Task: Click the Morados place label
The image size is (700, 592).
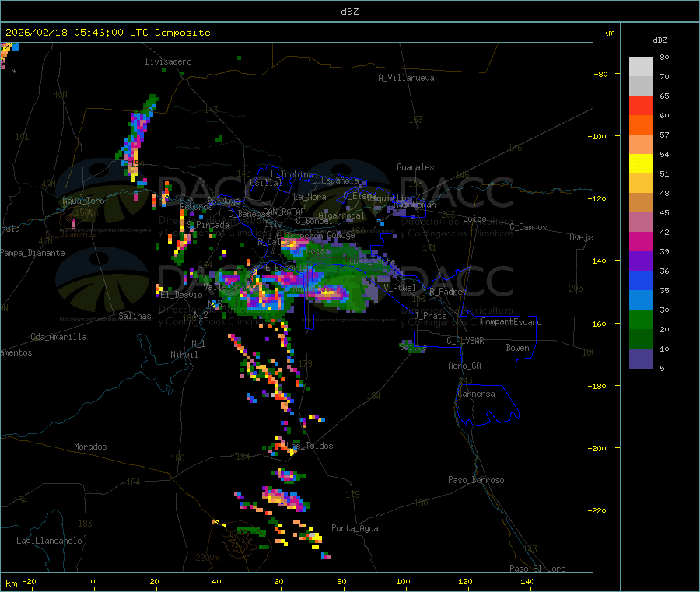Action: [90, 447]
